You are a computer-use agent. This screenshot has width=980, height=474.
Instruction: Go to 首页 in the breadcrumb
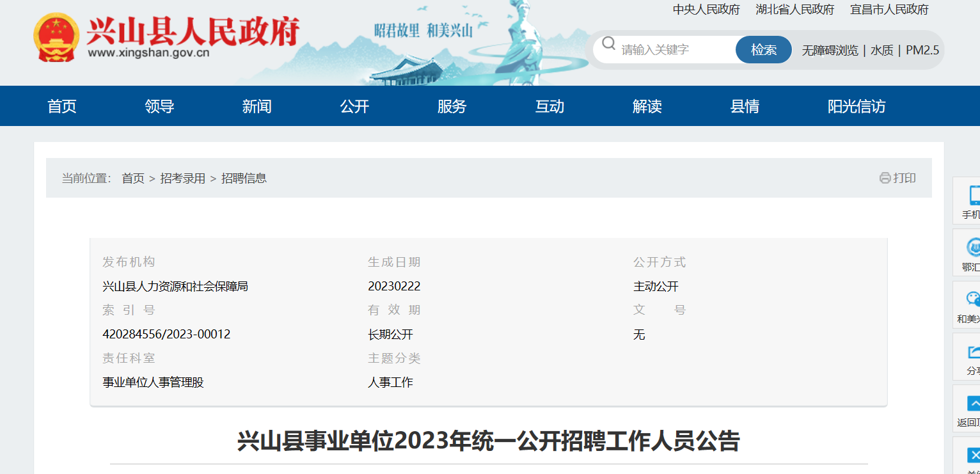133,178
